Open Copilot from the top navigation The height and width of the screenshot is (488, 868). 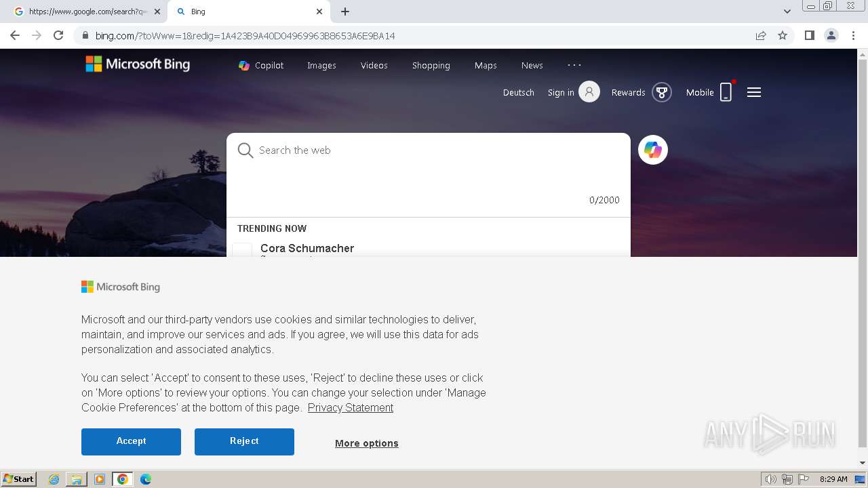[261, 66]
